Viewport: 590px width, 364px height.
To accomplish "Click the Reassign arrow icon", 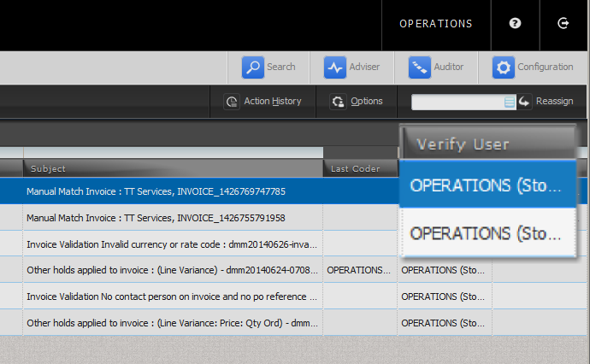I will [x=524, y=102].
